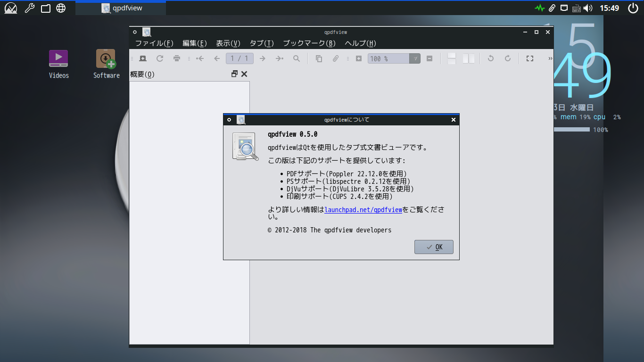Open the system activity monitor tray icon
This screenshot has width=644, height=362.
(x=539, y=8)
